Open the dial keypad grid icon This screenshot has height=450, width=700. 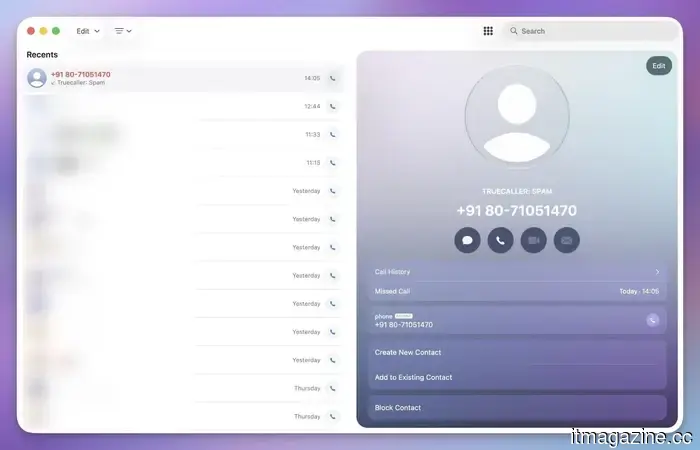click(488, 31)
